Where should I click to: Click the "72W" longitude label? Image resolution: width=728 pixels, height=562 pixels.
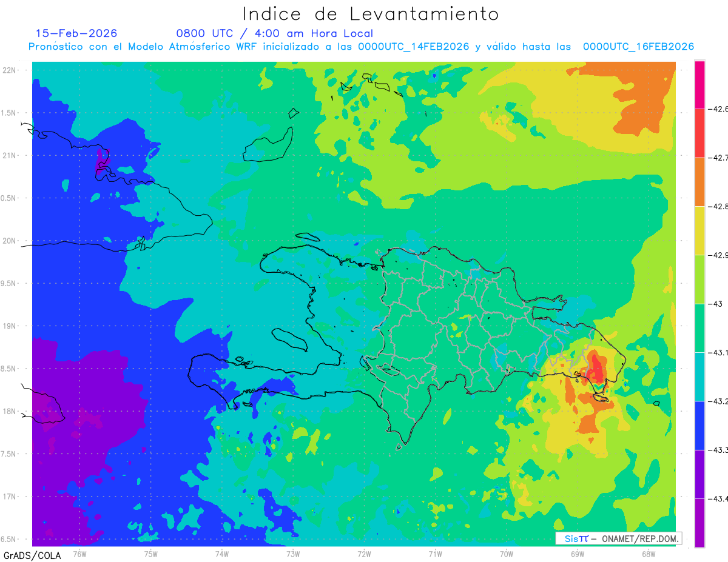pos(364,554)
